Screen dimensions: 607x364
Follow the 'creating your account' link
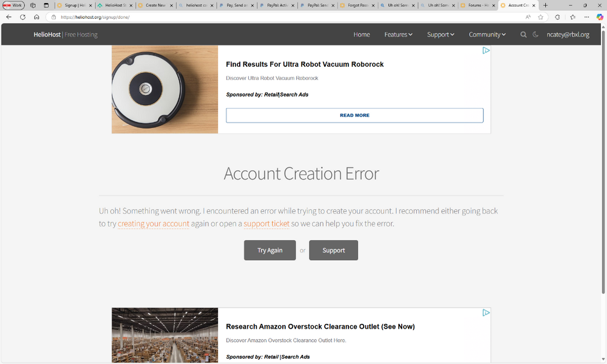[x=154, y=224]
